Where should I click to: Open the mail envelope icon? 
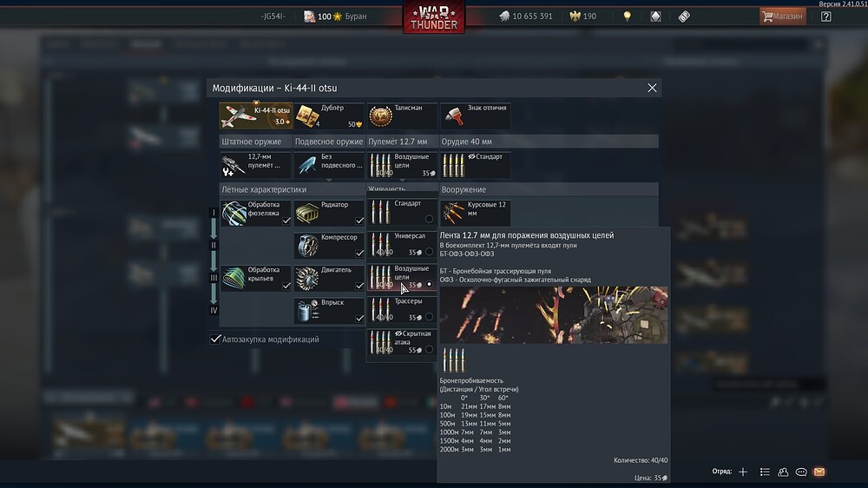[x=819, y=472]
